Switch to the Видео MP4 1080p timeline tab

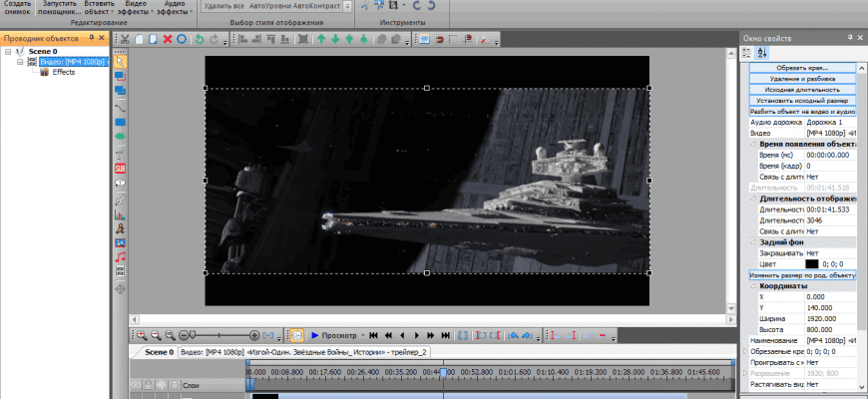[303, 352]
